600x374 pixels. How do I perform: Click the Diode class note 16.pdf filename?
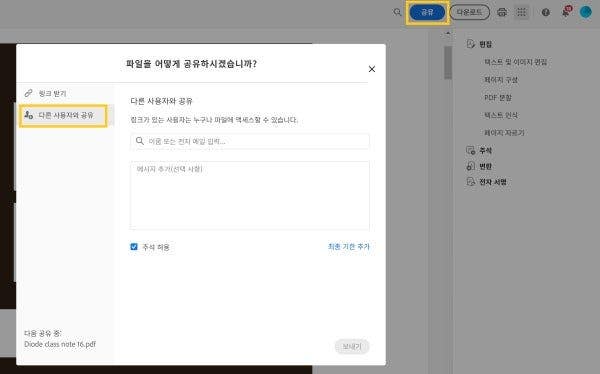(60, 344)
